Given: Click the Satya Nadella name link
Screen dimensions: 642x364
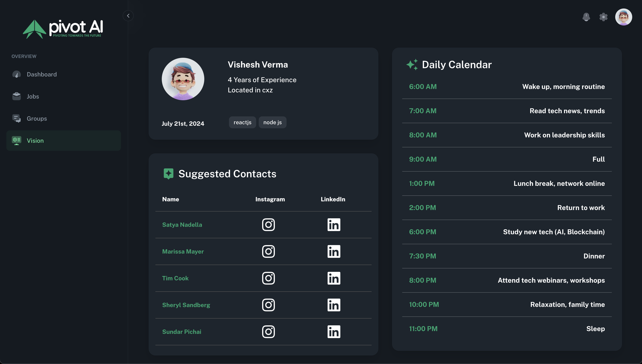Looking at the screenshot, I should 182,224.
